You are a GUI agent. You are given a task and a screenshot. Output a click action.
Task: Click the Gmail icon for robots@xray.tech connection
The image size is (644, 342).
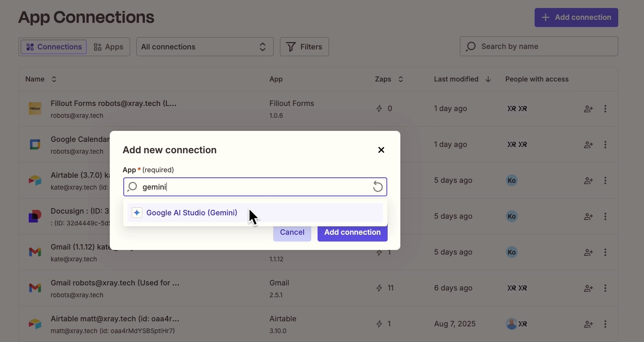pos(35,288)
